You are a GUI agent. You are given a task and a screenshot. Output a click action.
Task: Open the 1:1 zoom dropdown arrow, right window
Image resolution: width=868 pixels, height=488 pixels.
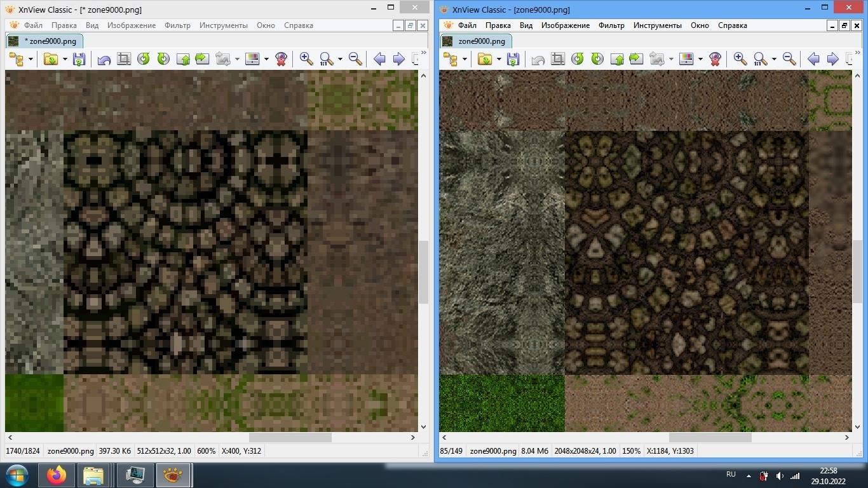tap(774, 59)
